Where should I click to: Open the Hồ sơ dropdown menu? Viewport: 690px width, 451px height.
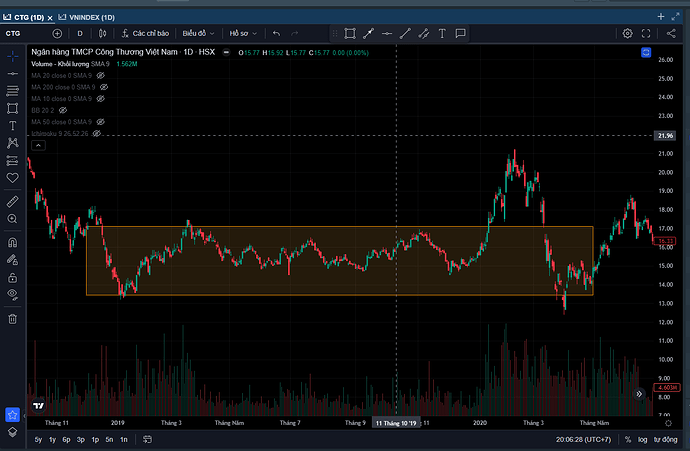(243, 33)
